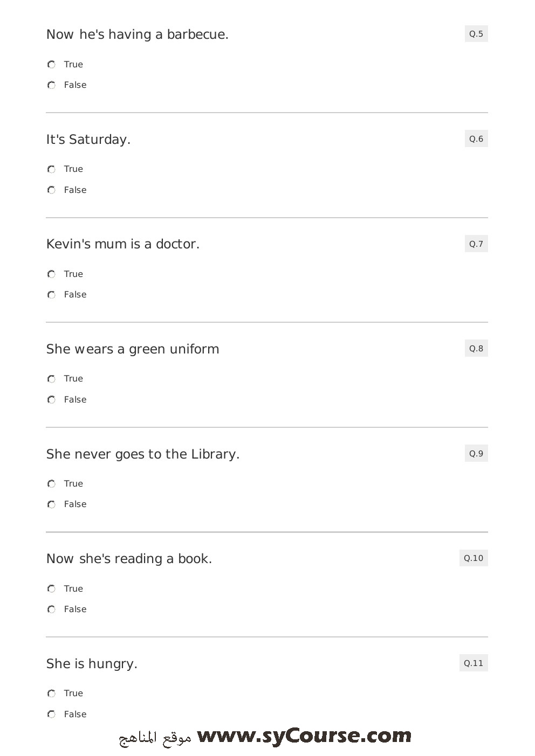Image resolution: width=535 pixels, height=756 pixels.
Task: Choose False for "It's Saturday"
Action: 52,190
